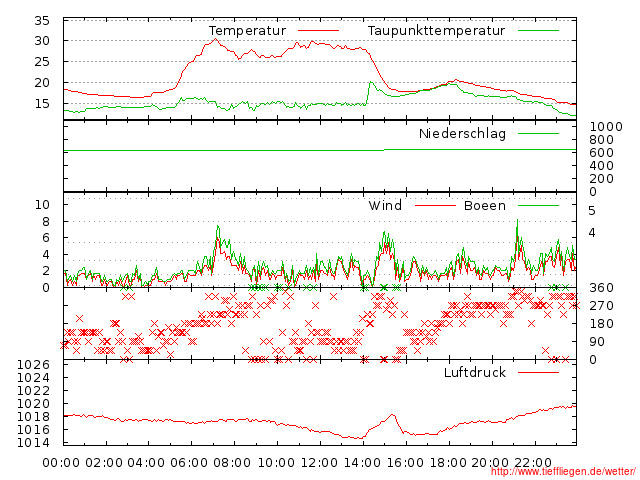Image resolution: width=640 pixels, height=480 pixels.
Task: Click the 04:00 time axis label
Action: point(146,463)
